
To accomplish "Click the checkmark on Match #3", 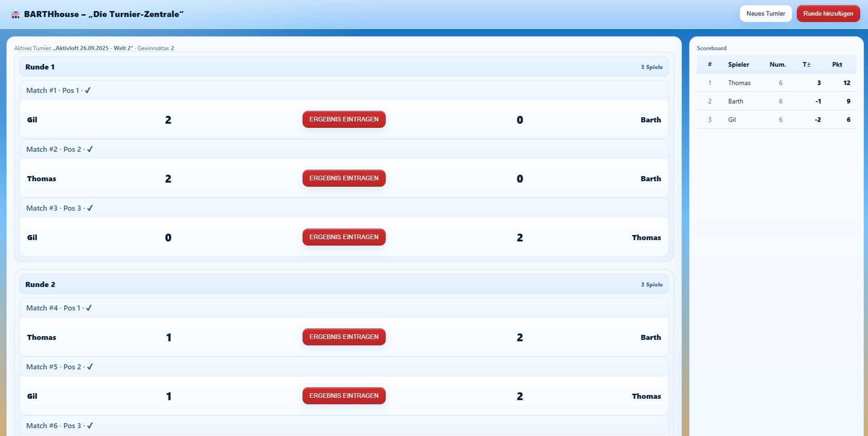I will coord(90,208).
